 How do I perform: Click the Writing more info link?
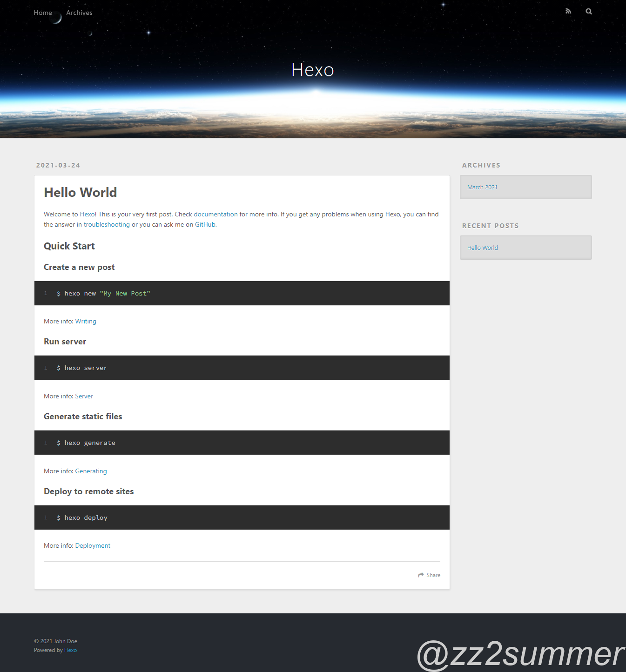pyautogui.click(x=86, y=321)
